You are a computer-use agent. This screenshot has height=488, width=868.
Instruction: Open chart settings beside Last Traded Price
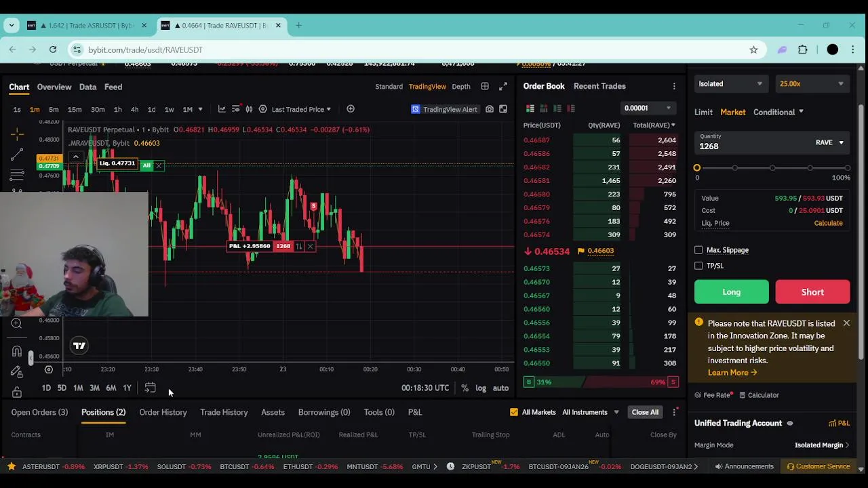click(x=263, y=109)
